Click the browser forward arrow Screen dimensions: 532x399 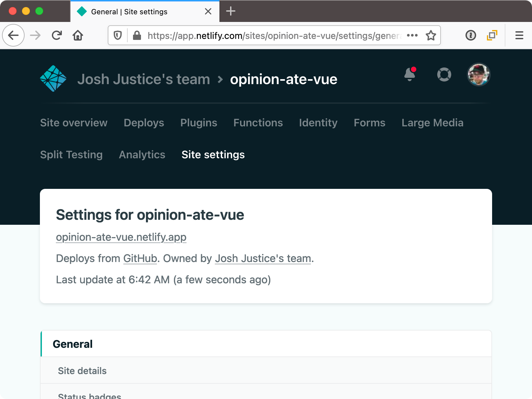pyautogui.click(x=35, y=35)
